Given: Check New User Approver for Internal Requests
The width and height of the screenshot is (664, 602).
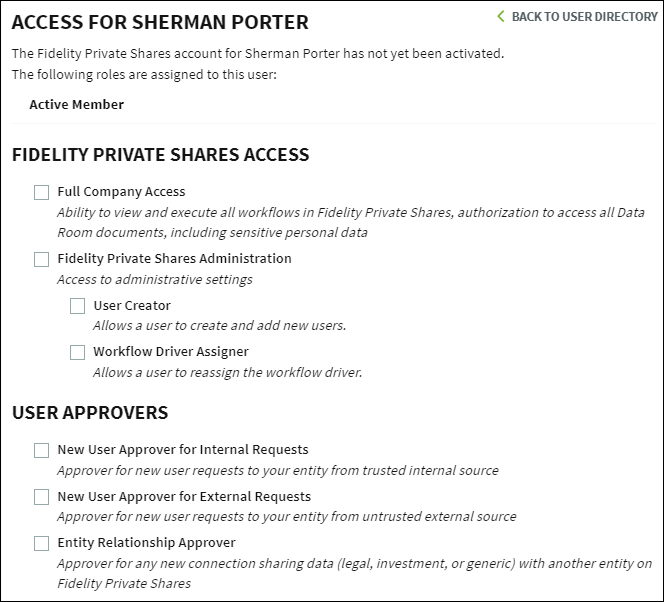Looking at the screenshot, I should (42, 450).
